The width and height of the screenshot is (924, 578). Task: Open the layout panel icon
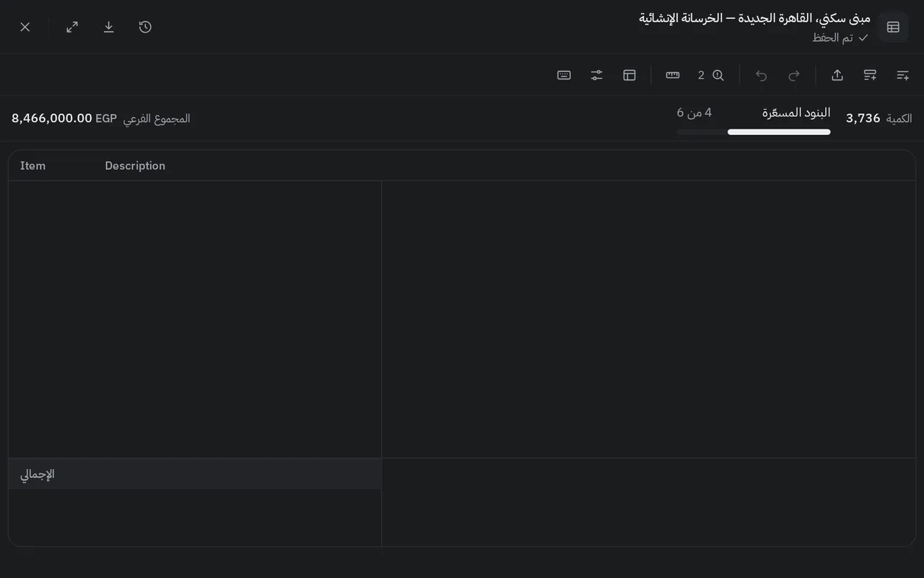(x=629, y=75)
